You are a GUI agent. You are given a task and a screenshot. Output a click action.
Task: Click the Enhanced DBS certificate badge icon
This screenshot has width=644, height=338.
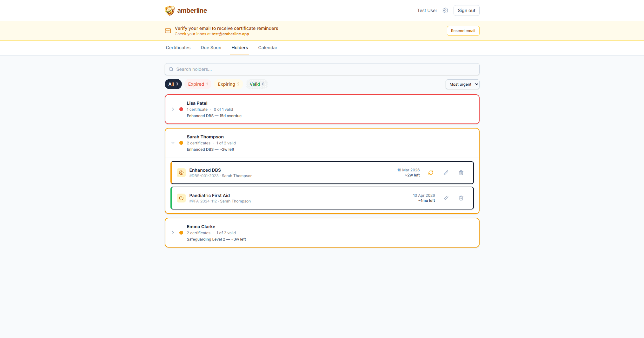coord(181,173)
